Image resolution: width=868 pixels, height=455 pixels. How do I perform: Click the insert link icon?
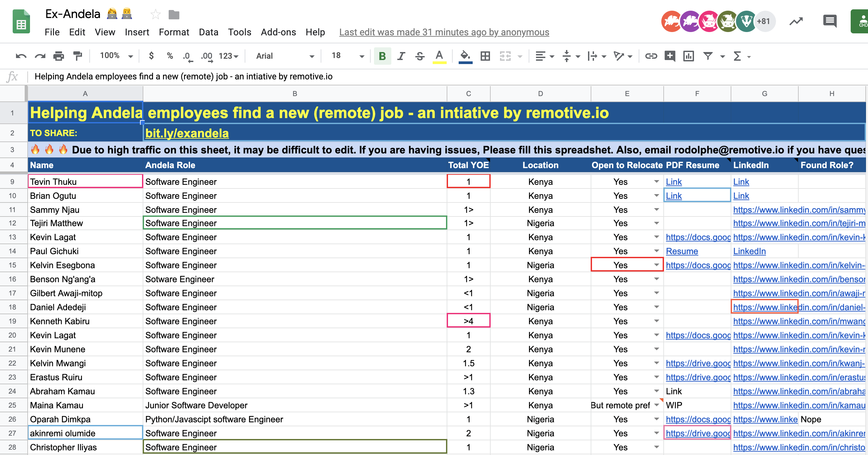[651, 56]
